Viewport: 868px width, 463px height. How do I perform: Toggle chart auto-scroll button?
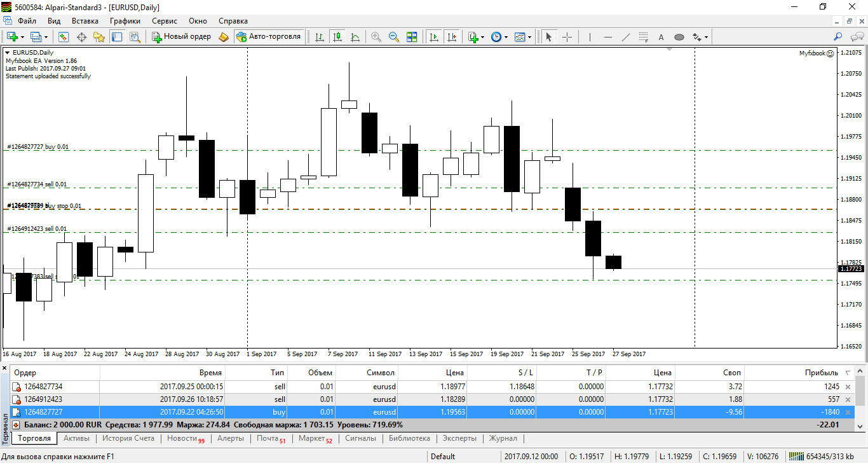434,37
